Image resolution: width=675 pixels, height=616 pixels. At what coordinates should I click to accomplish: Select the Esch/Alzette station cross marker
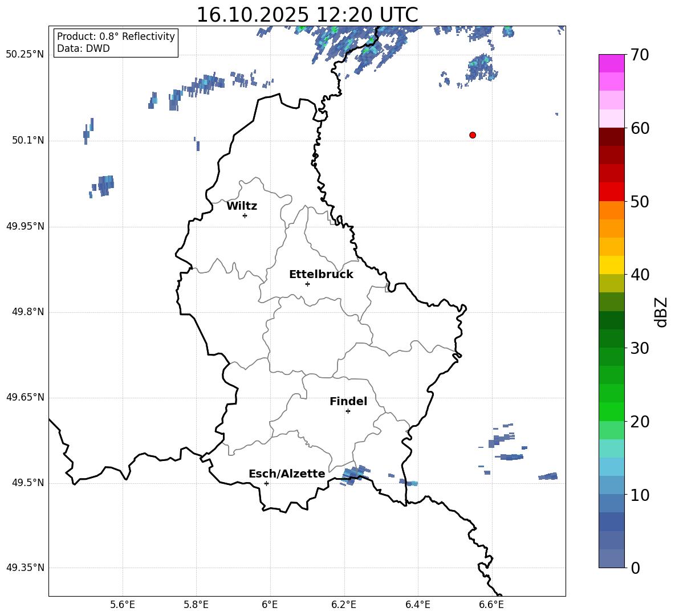[266, 483]
